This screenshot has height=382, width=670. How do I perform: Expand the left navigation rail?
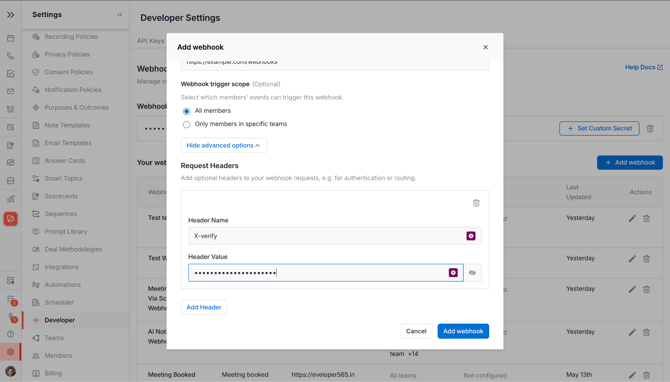pyautogui.click(x=10, y=15)
